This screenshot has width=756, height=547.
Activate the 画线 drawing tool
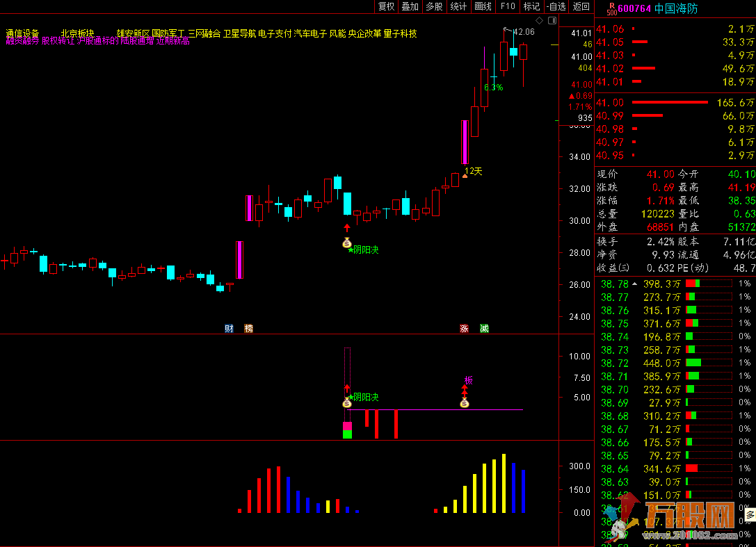[x=483, y=6]
